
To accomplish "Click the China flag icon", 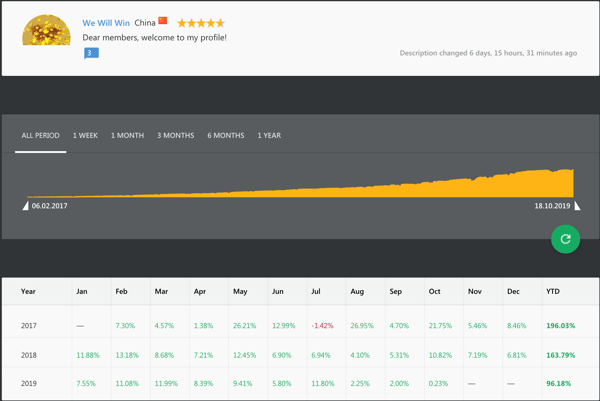I will tap(163, 21).
